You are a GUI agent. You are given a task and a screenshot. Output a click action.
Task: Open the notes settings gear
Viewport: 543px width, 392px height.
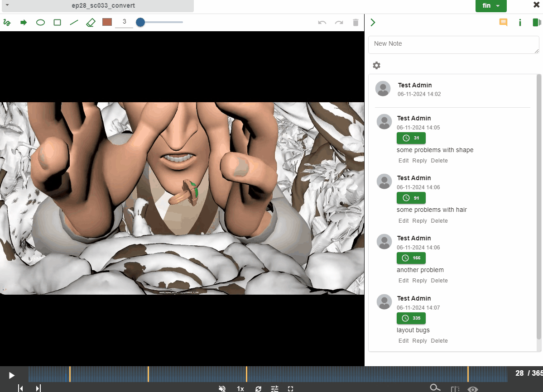pos(376,65)
